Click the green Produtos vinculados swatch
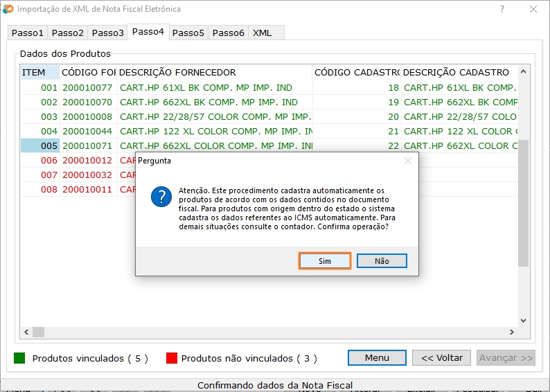The width and height of the screenshot is (550, 392). point(19,358)
